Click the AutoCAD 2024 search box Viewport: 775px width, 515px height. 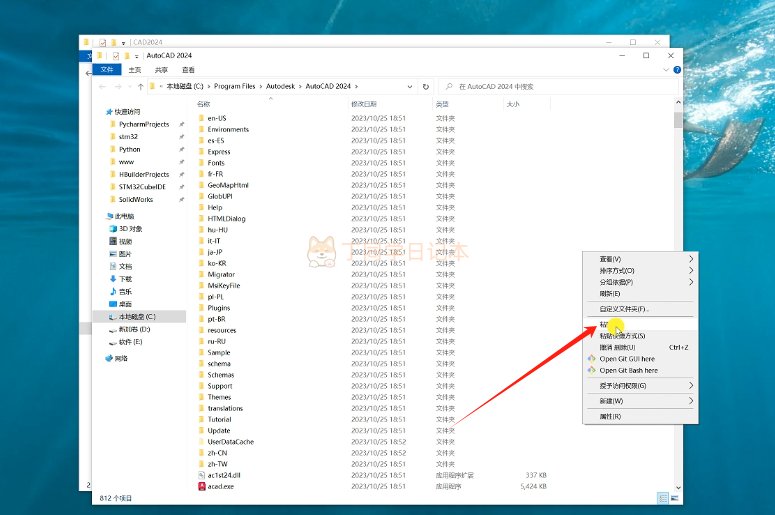click(558, 86)
